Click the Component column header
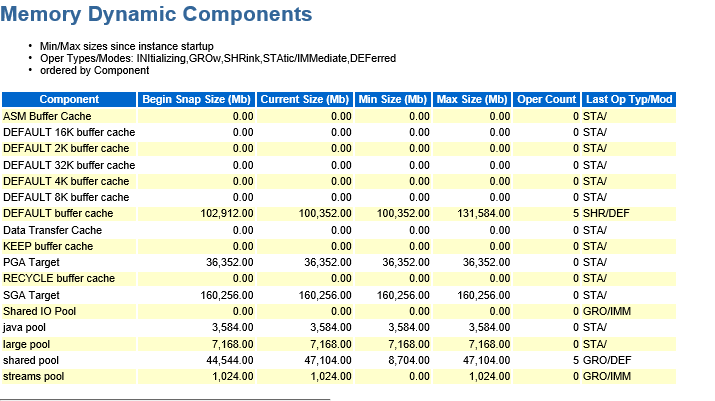Viewport: 715px width, 401px height. [69, 100]
